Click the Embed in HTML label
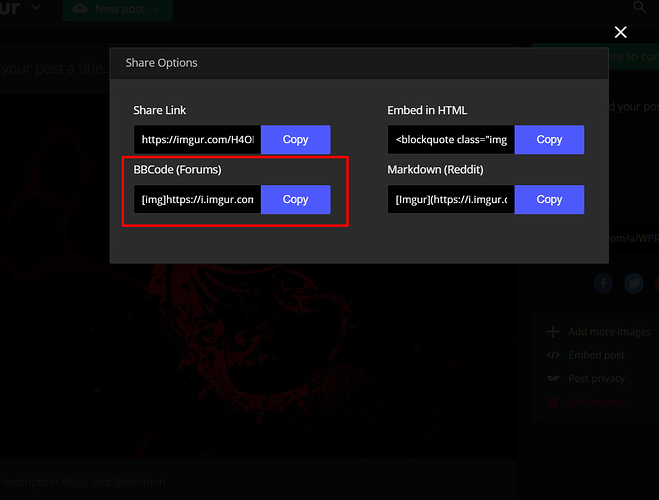Image resolution: width=659 pixels, height=500 pixels. (427, 111)
